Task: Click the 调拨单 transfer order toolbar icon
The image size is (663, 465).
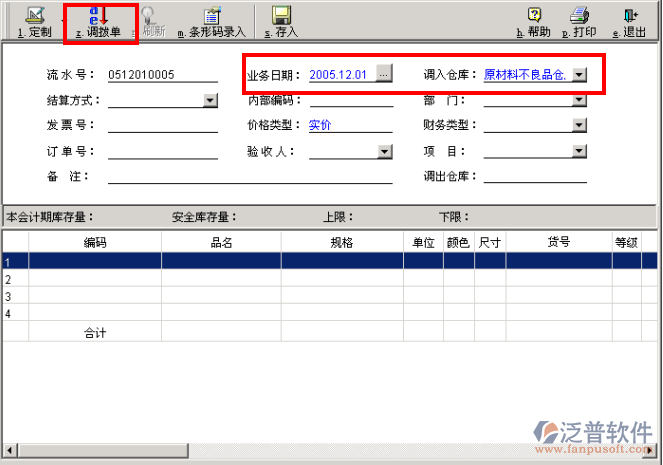Action: pos(99,22)
